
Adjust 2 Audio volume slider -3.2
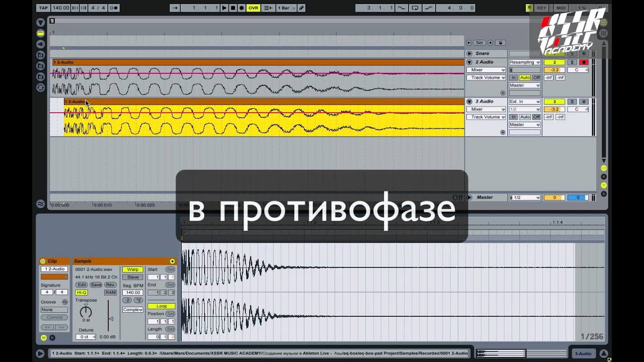[x=554, y=70]
